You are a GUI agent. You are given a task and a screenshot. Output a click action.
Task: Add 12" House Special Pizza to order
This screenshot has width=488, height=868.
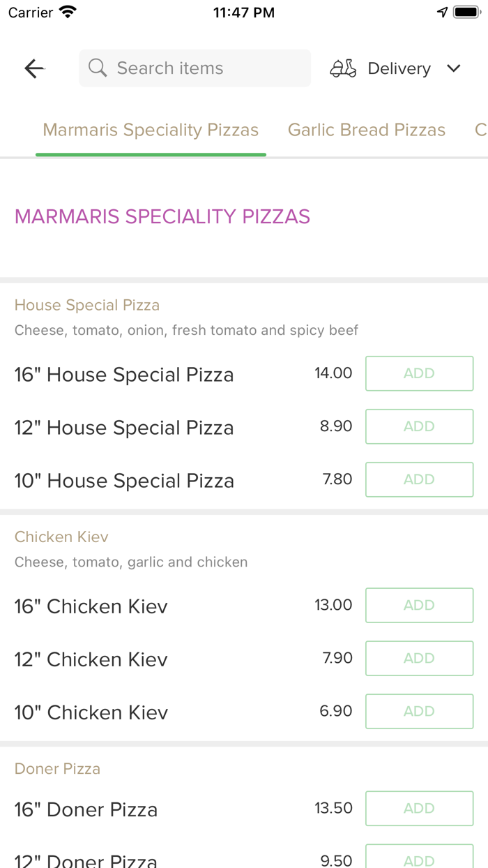[419, 426]
